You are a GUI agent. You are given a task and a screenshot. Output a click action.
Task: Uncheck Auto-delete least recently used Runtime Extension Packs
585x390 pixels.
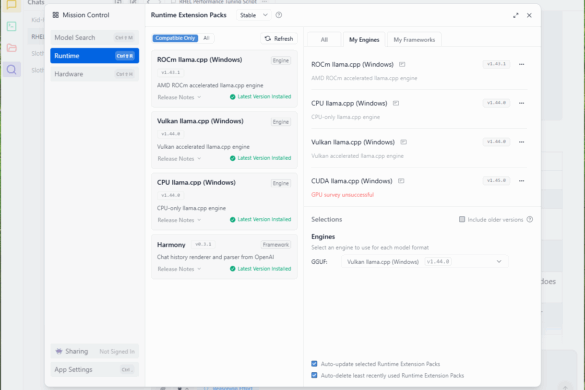tap(314, 375)
